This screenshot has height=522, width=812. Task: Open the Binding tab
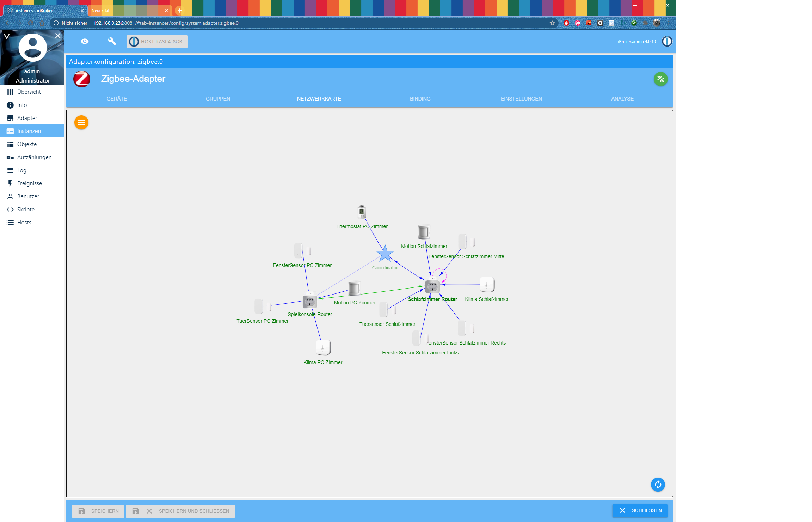[x=420, y=99]
